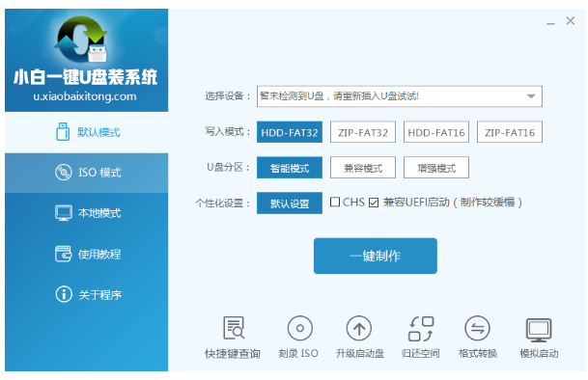Select the ZIP-FAT32 write mode

[x=363, y=132]
